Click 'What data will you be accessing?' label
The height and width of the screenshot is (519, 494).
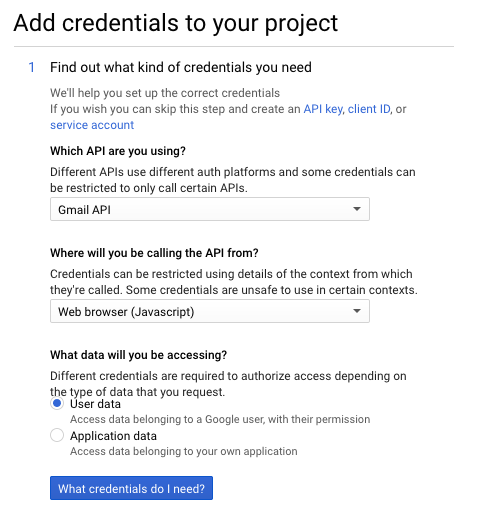tap(138, 355)
